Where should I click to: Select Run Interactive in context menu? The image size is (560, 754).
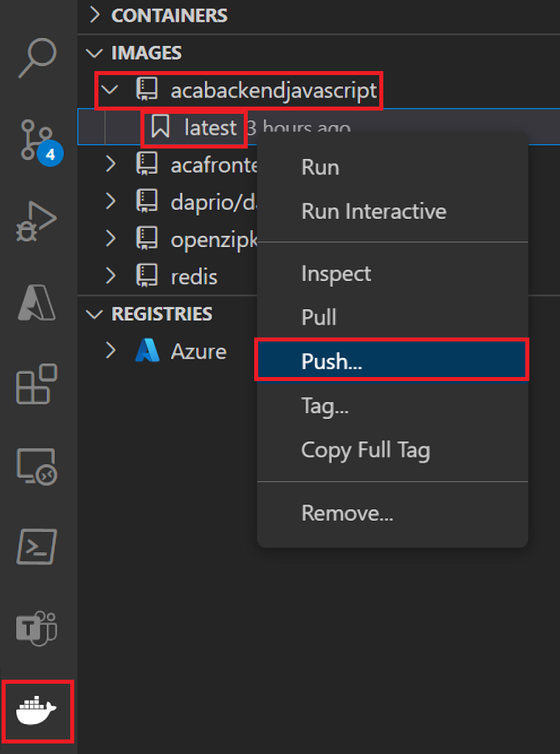coord(374,212)
